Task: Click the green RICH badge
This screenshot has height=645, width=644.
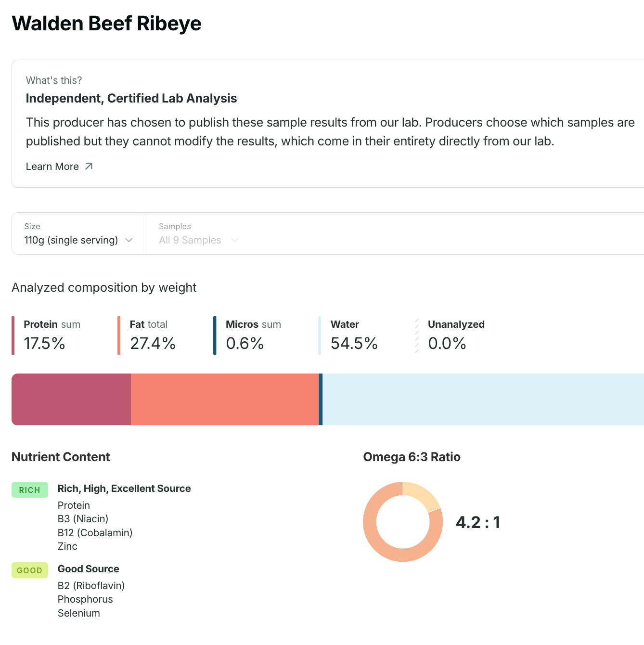Action: 30,490
